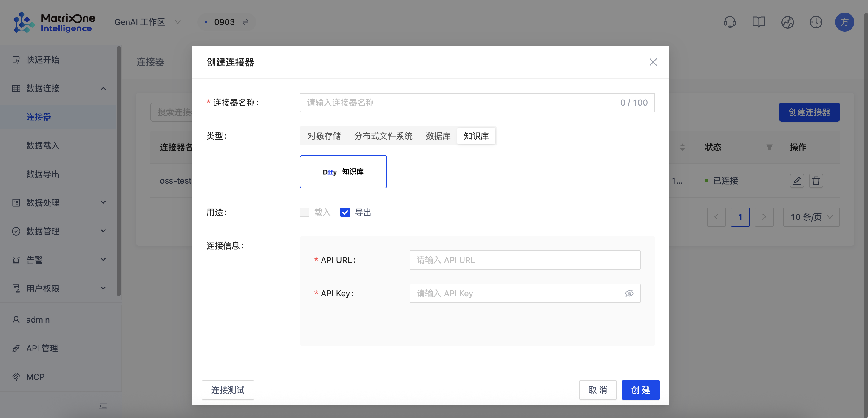The height and width of the screenshot is (418, 868).
Task: Collapse the sidebar using bottom menu icon
Action: click(x=103, y=406)
